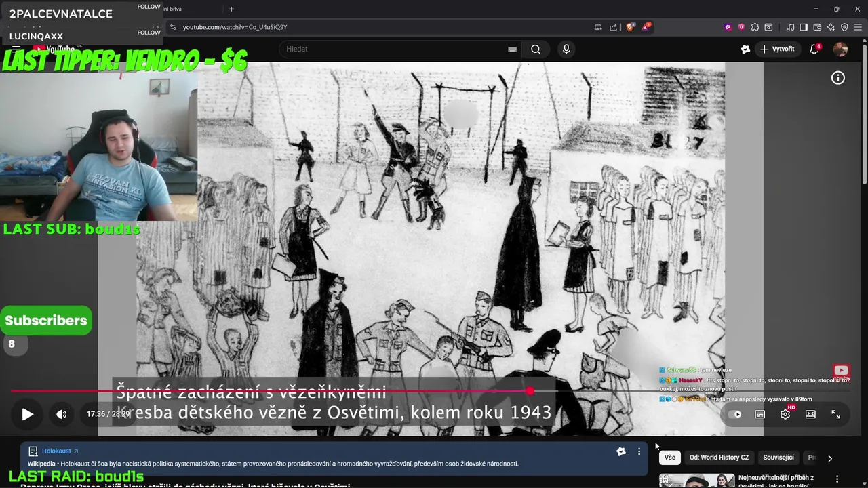This screenshot has width=868, height=488.
Task: Open Brave Rewards triangle icon
Action: (x=646, y=27)
